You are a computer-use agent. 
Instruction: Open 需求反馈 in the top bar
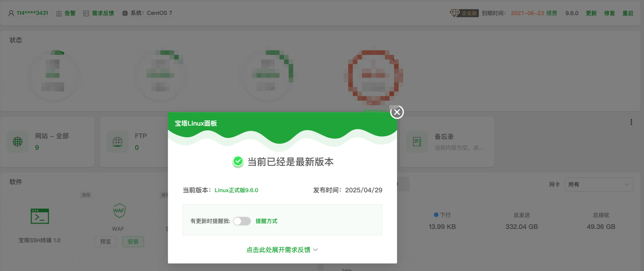[103, 13]
